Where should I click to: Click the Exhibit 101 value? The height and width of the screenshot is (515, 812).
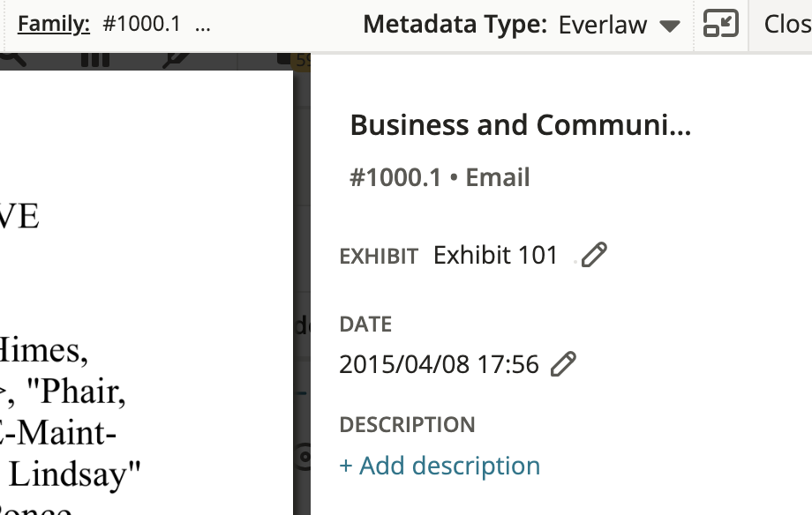click(x=495, y=255)
